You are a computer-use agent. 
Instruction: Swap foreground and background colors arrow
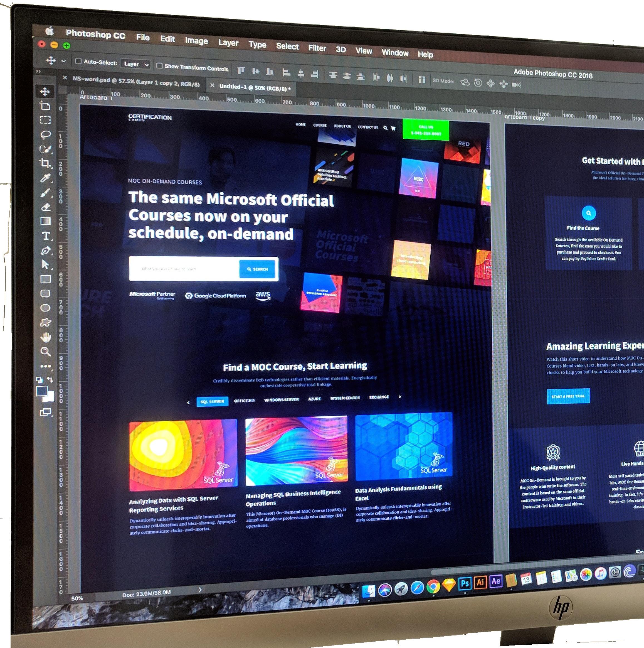[x=50, y=380]
